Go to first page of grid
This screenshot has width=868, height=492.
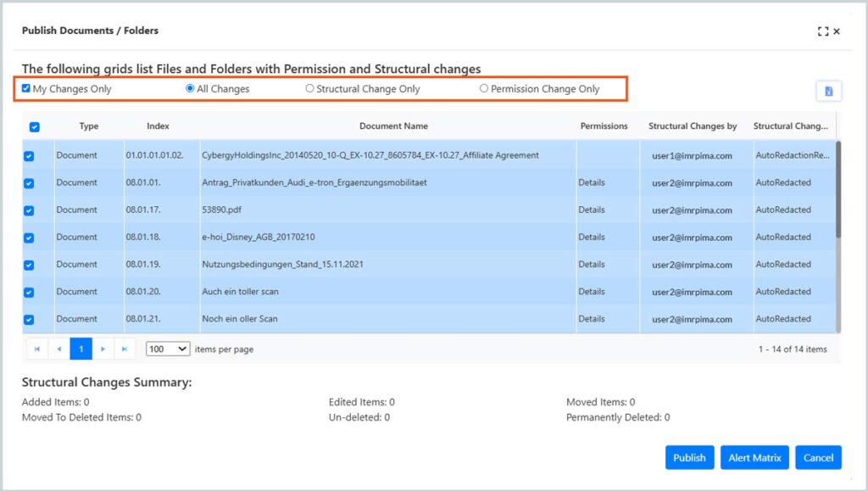tap(37, 349)
